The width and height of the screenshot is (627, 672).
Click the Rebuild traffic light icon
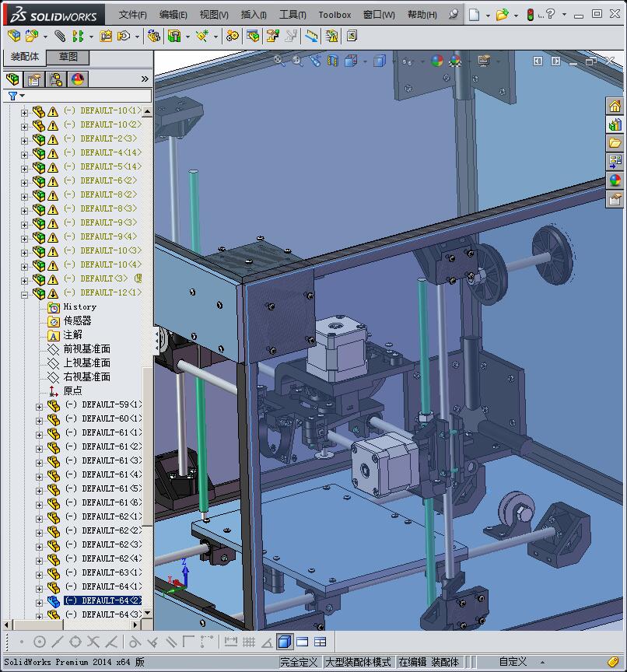(x=530, y=15)
